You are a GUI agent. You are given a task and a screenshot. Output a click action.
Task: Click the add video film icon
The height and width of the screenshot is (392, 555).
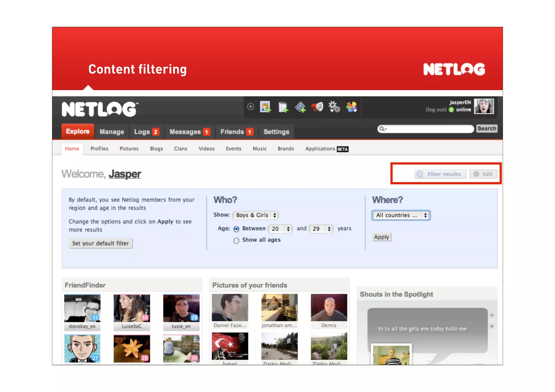[300, 107]
